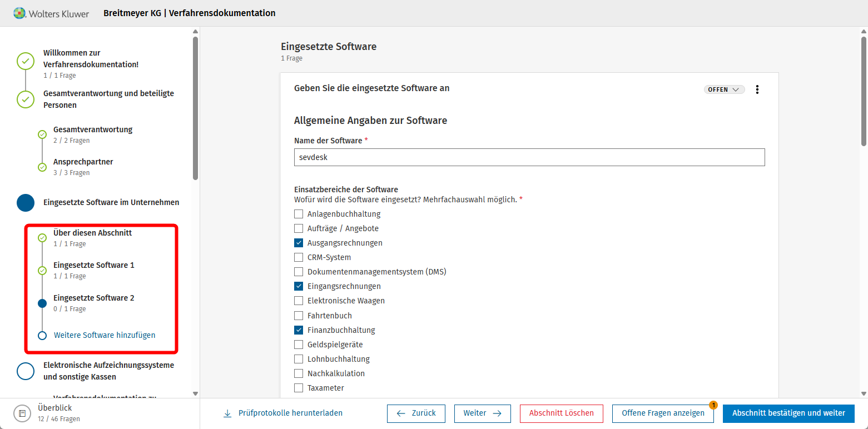
Task: Click the sidebar scrollbar down arrow
Action: 195,393
